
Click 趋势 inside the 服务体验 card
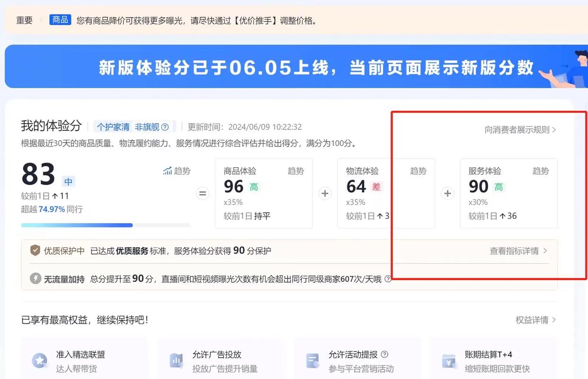pos(541,171)
